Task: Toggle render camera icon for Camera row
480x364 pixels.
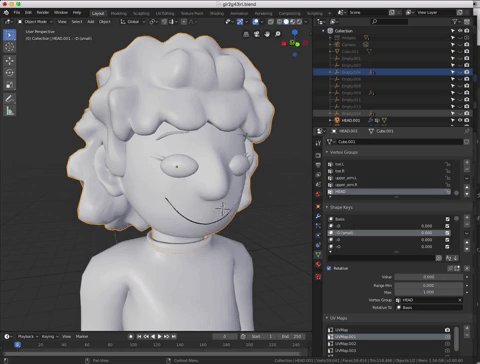Action: pyautogui.click(x=467, y=44)
